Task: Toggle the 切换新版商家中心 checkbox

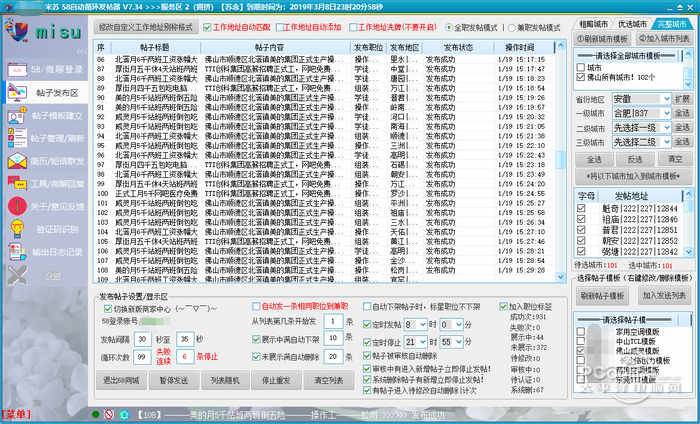Action: [x=108, y=309]
